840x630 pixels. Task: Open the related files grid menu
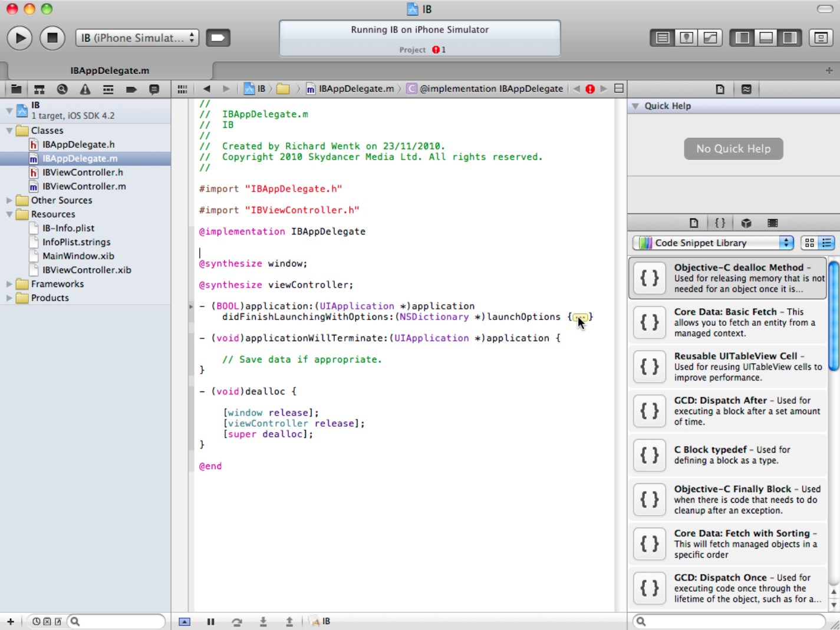[x=182, y=89]
